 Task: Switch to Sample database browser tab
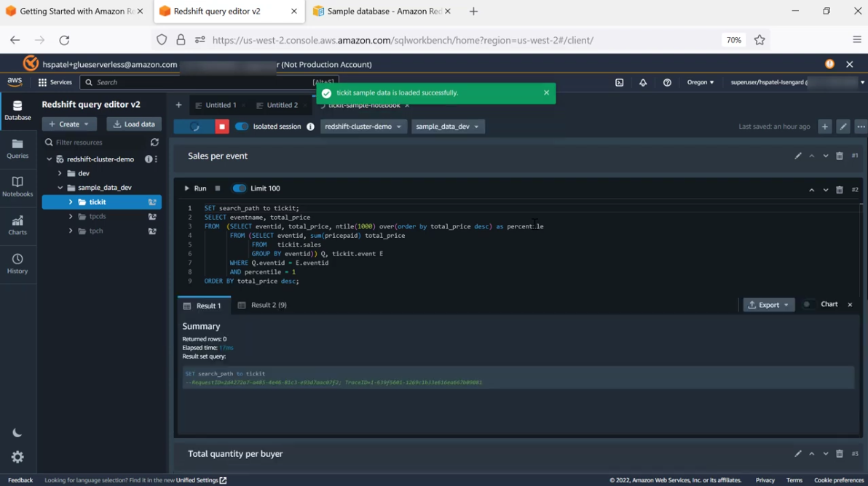[x=382, y=11]
